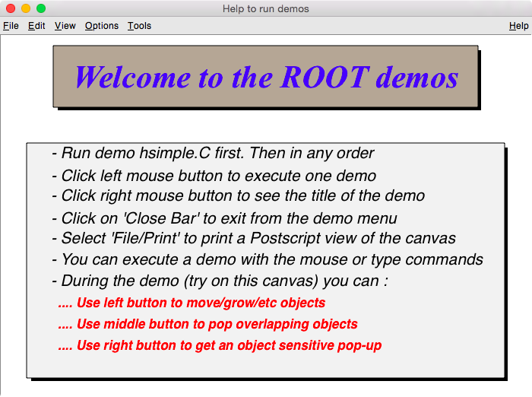The image size is (532, 397).
Task: Select 'You can execute a demo with the mouse' line
Action: coord(268,260)
